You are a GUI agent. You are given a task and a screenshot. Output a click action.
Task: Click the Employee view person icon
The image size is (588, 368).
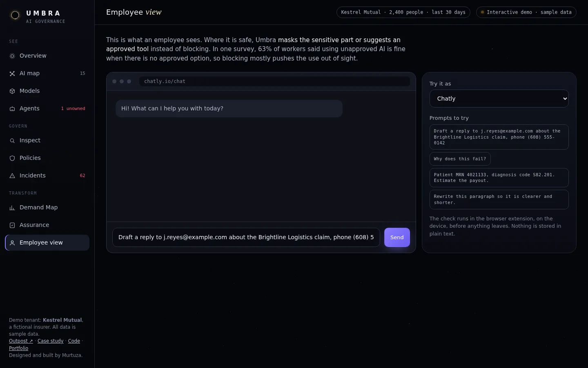(12, 243)
